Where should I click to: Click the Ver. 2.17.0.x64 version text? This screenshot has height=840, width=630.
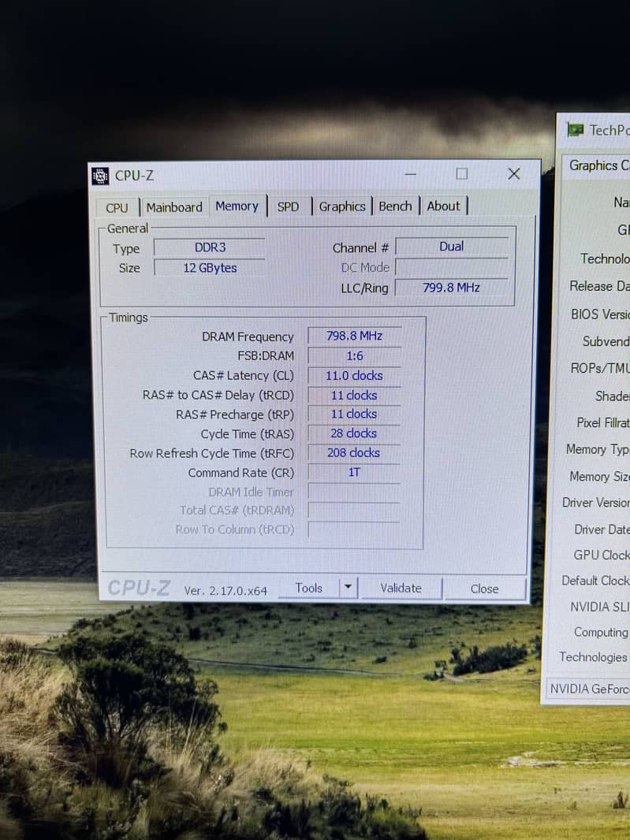point(226,590)
